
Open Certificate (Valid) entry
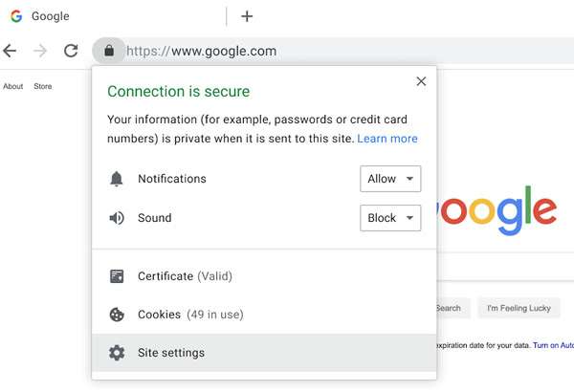(185, 276)
